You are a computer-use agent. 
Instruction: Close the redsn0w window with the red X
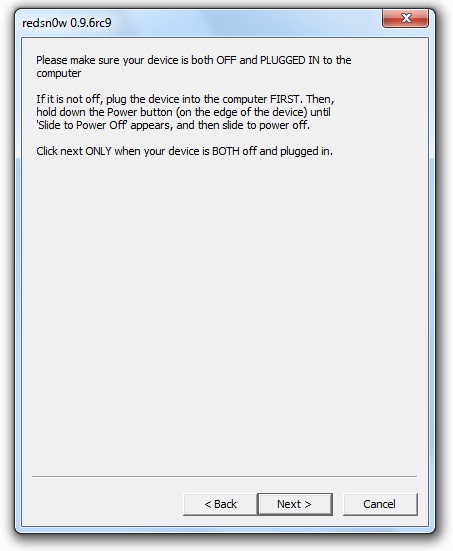(405, 18)
